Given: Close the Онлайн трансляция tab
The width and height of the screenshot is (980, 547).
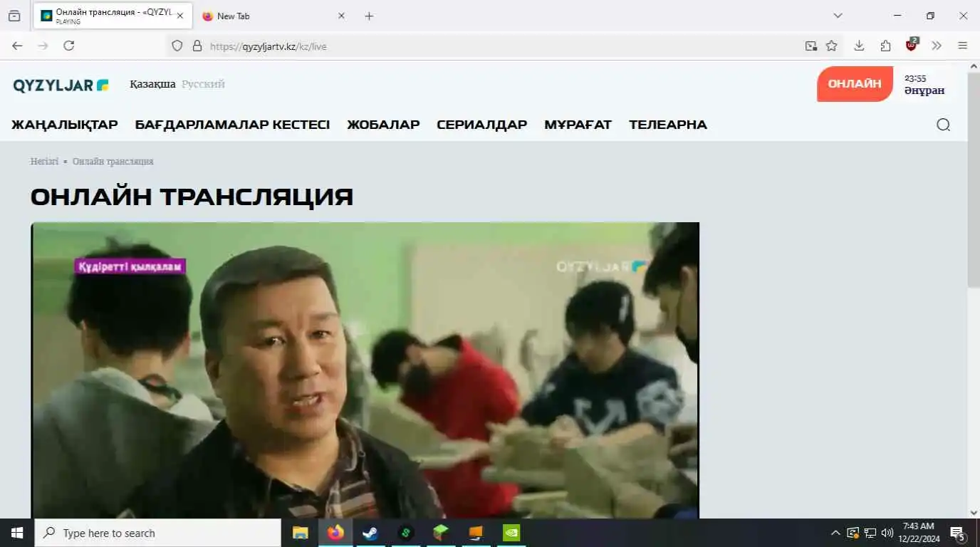Looking at the screenshot, I should point(180,16).
